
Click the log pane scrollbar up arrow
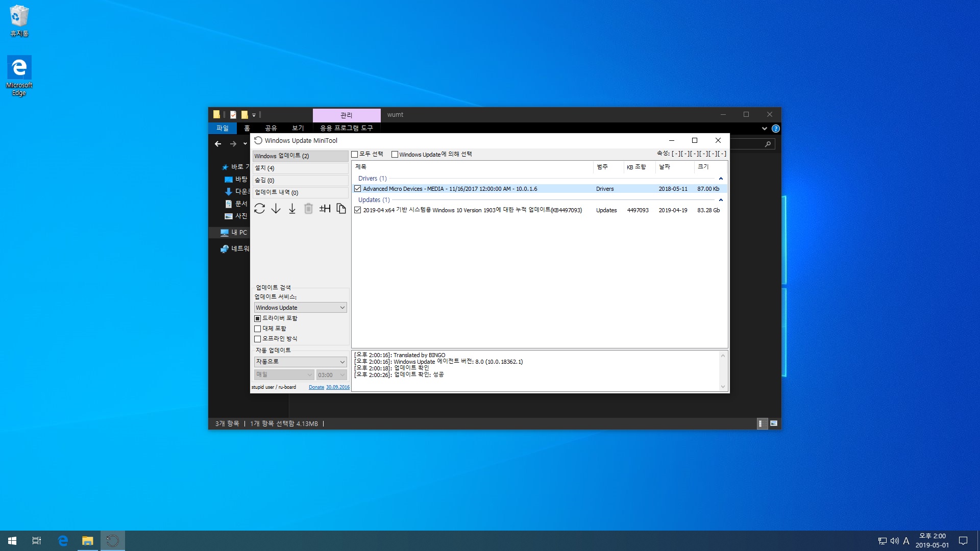click(x=723, y=356)
